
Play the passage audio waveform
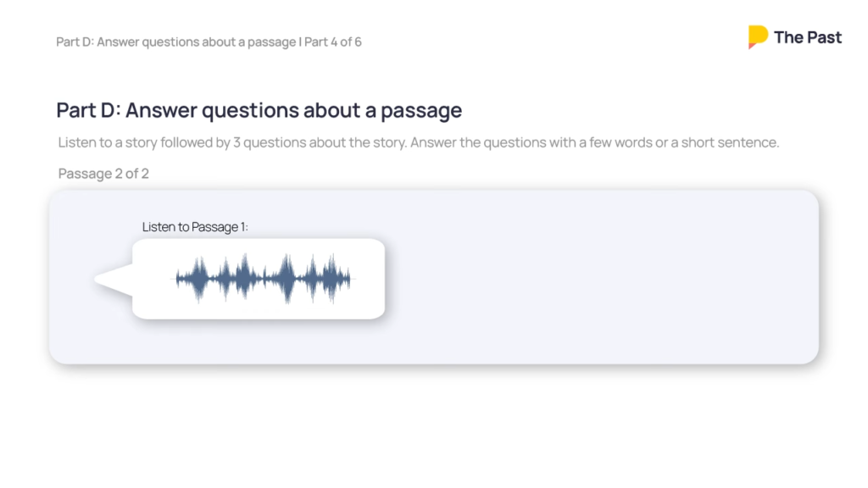[x=264, y=279]
